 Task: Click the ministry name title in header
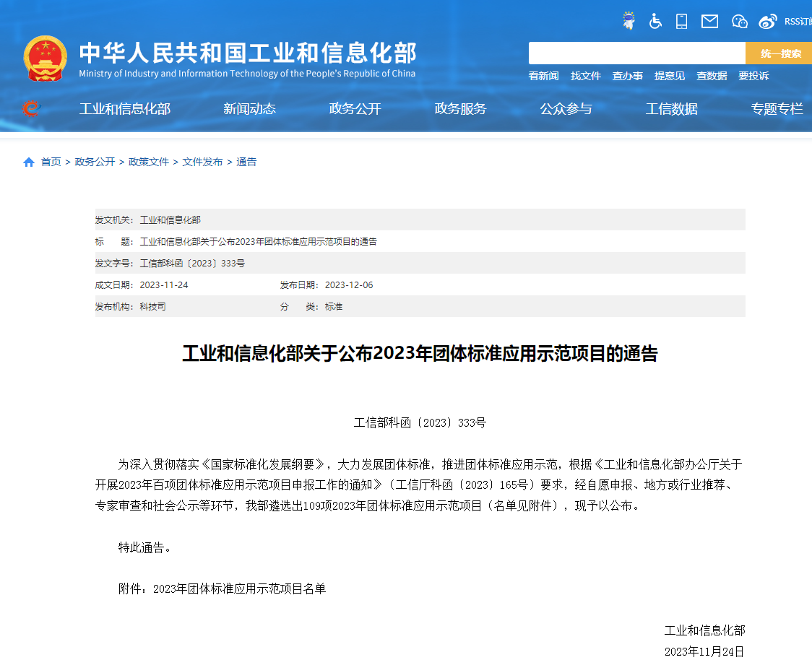click(248, 53)
